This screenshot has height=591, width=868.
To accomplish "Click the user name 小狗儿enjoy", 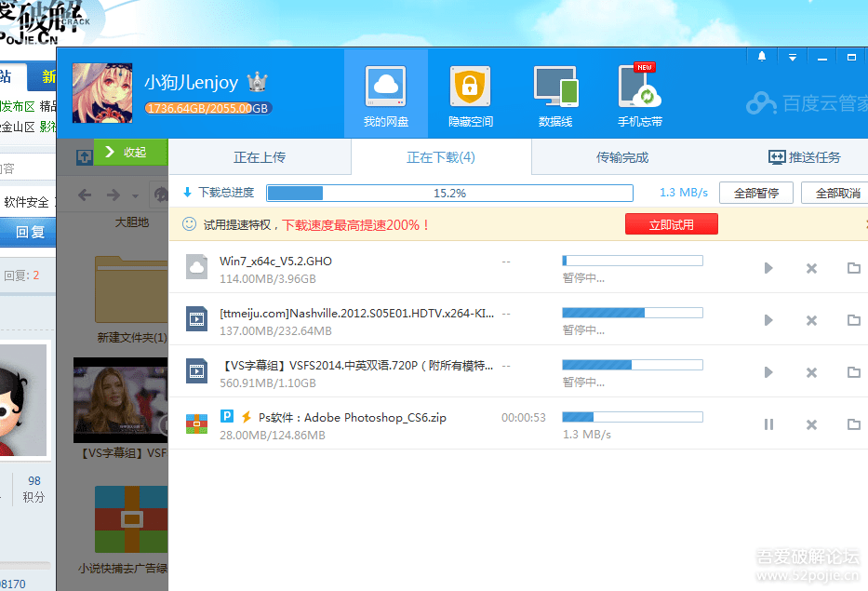I will coord(192,83).
